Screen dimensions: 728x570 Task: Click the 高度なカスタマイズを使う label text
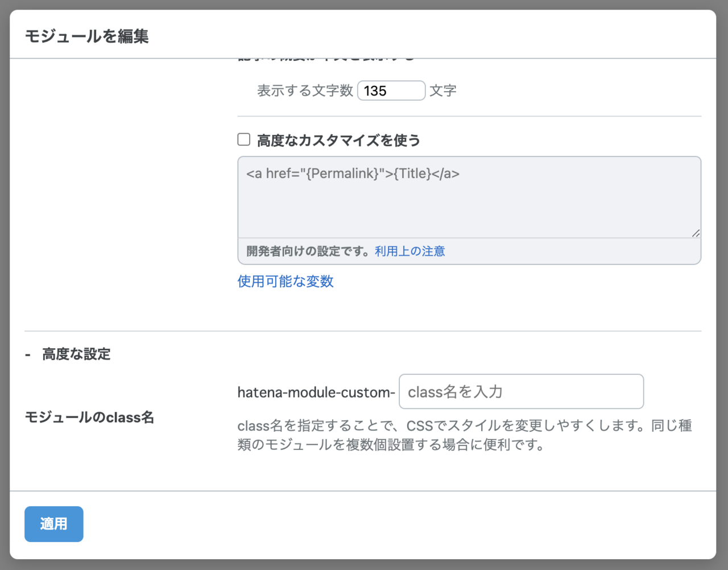338,141
